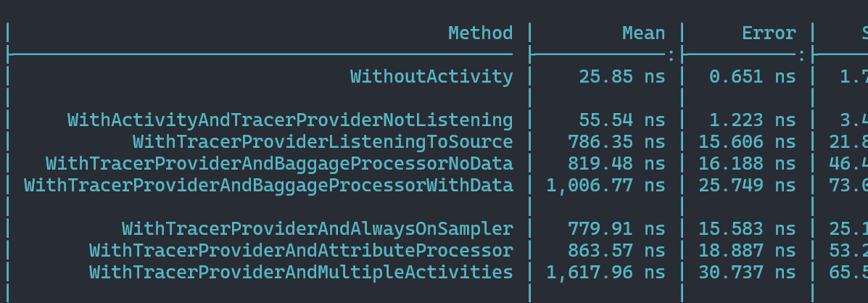The image size is (868, 303).
Task: Select the WithTracerProviderAndBaggageProcessorWithData method name
Action: (268, 186)
